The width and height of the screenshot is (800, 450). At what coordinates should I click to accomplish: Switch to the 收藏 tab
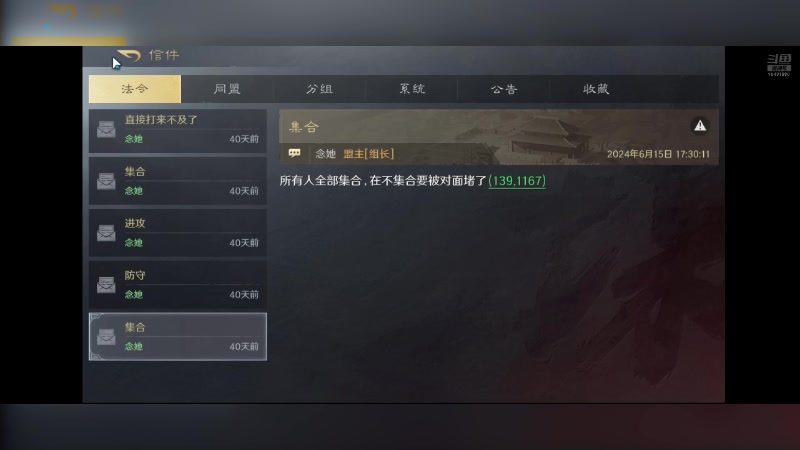click(x=596, y=89)
